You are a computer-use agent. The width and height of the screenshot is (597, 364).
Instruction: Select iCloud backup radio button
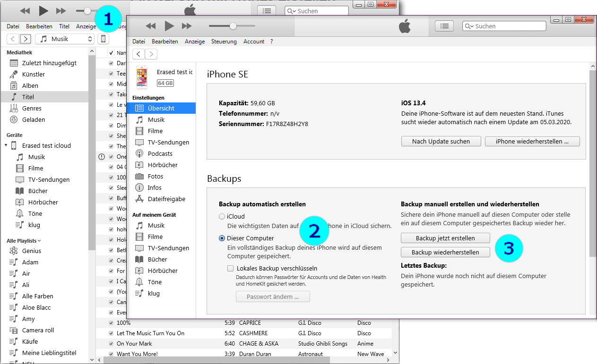point(222,216)
